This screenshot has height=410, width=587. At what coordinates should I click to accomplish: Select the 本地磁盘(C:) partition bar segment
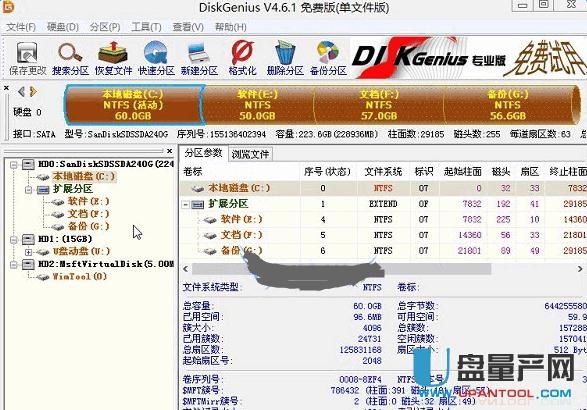pyautogui.click(x=133, y=105)
